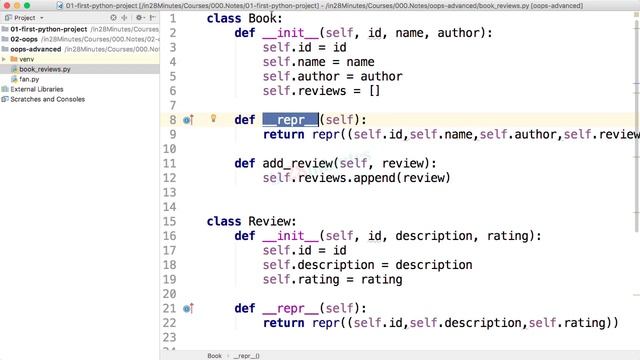This screenshot has width=640, height=360.
Task: Click the override gutter icon on line 21
Action: tap(188, 309)
